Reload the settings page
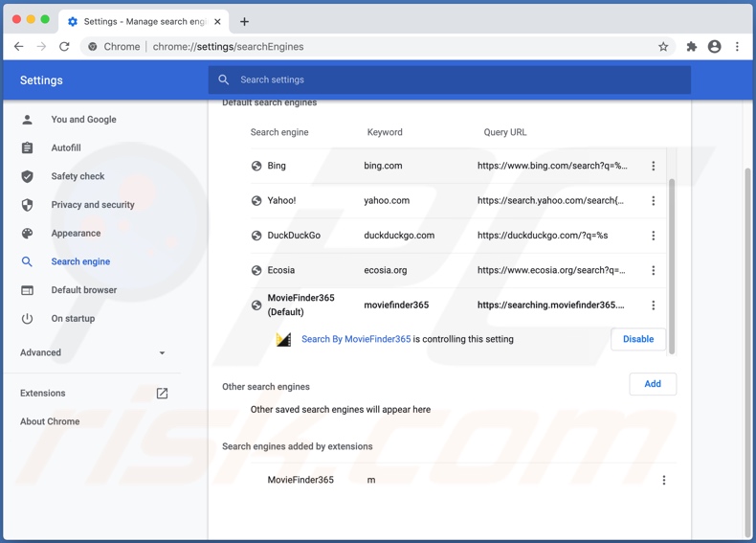The image size is (756, 543). (x=64, y=47)
